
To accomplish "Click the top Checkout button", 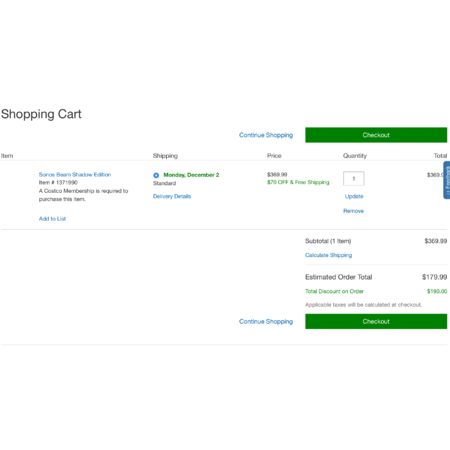I will point(376,135).
